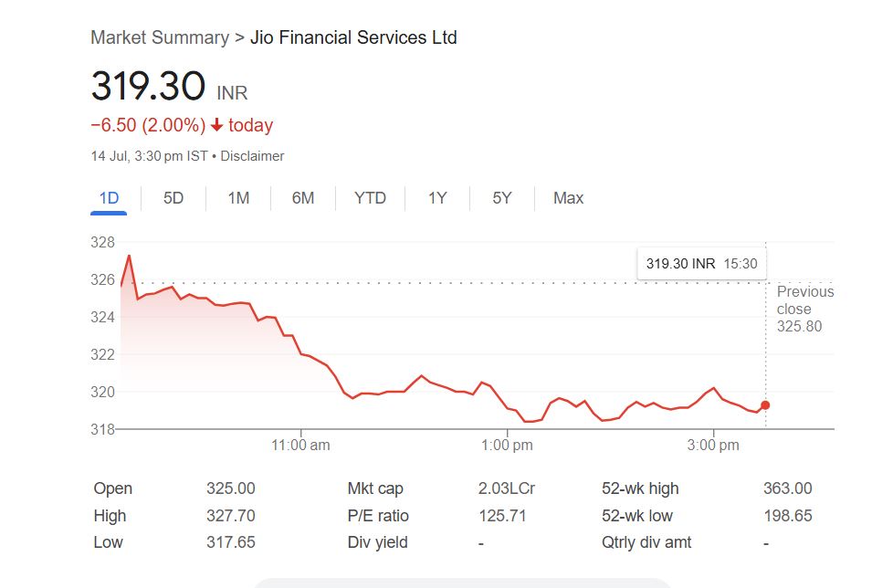Open the 6M chart tab

pos(303,198)
